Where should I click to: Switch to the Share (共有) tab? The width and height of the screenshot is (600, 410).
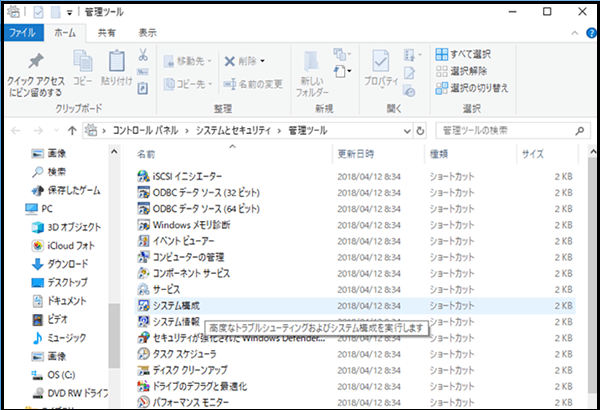107,33
